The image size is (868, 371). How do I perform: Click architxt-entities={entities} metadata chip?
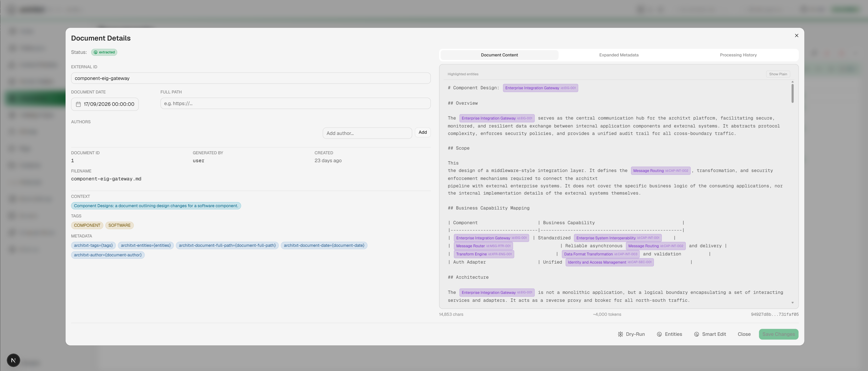145,246
